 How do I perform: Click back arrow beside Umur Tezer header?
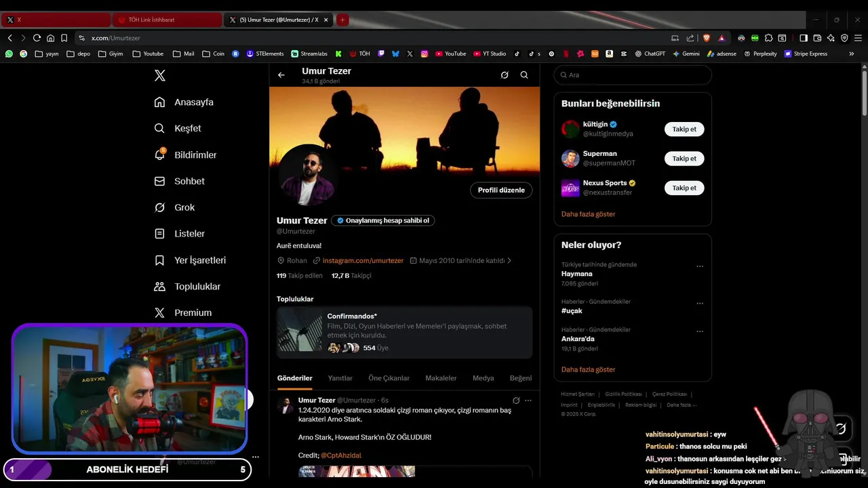click(x=281, y=75)
